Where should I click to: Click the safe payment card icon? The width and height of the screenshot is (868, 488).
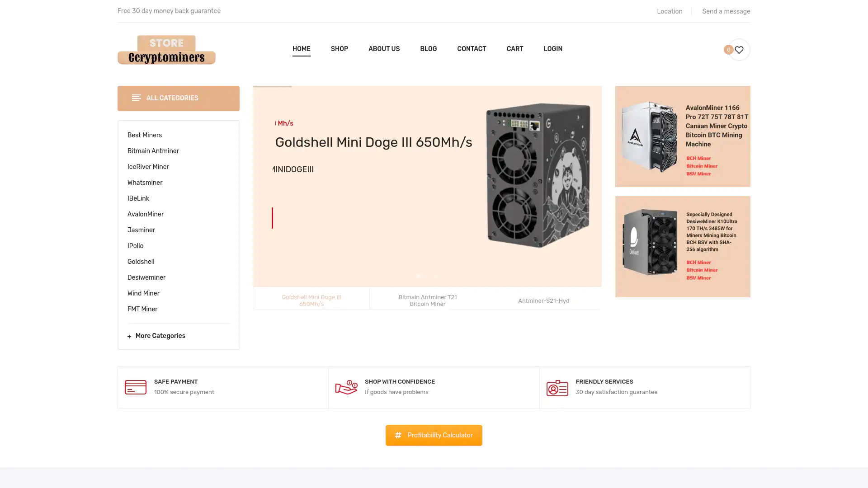coord(136,387)
